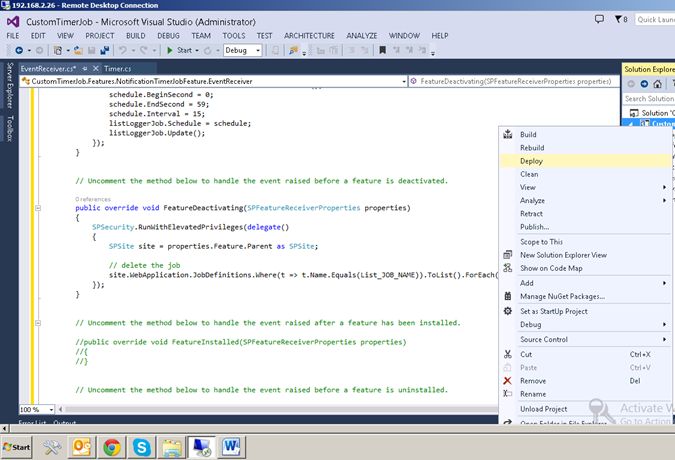
Task: Click the Search Solution Explorer field
Action: 647,99
